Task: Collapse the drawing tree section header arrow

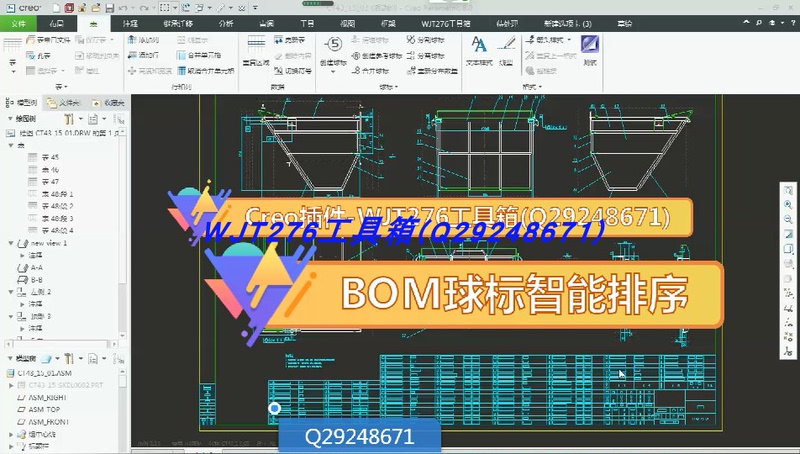Action: pos(10,118)
